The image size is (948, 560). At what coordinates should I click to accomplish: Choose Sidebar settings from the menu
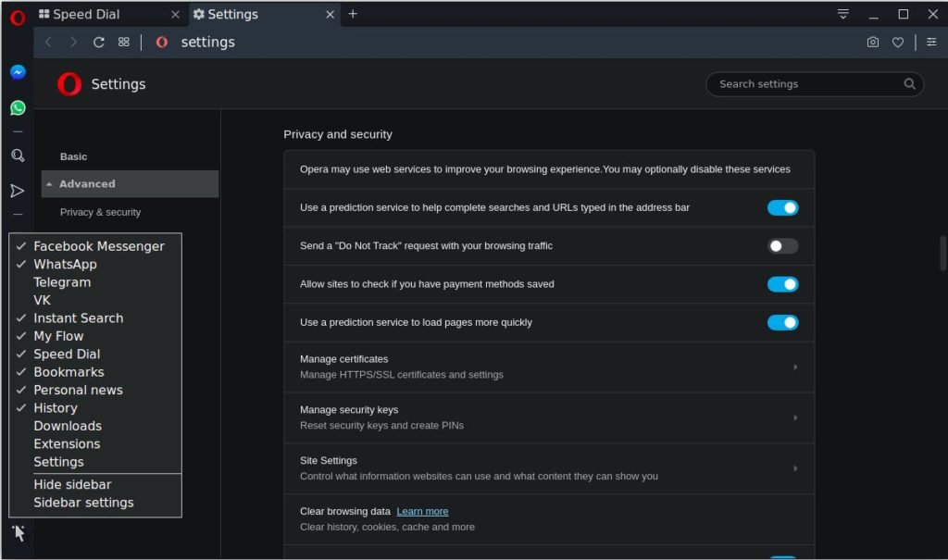click(x=95, y=503)
